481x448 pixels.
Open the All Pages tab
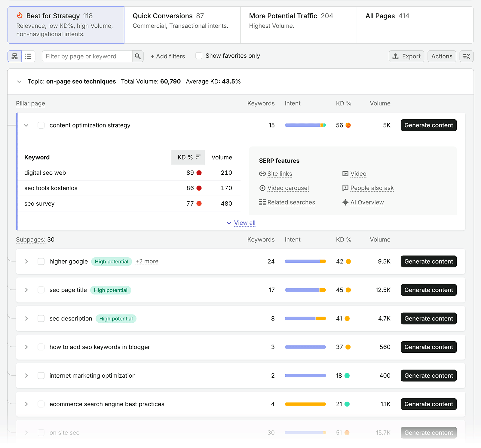[x=415, y=25]
